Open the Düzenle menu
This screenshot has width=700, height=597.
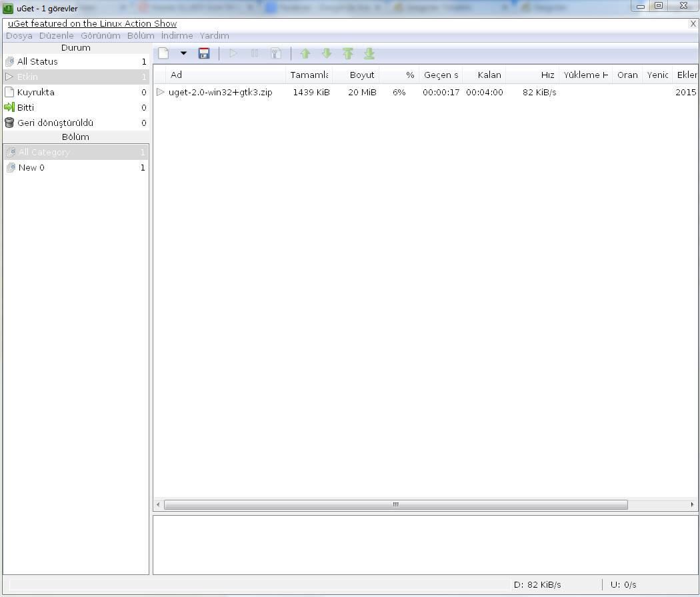point(56,36)
